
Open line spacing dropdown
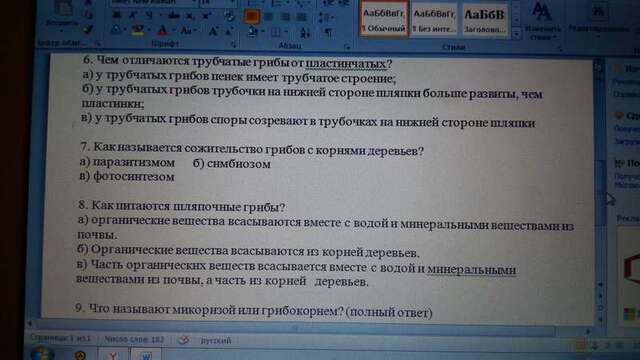(x=325, y=17)
